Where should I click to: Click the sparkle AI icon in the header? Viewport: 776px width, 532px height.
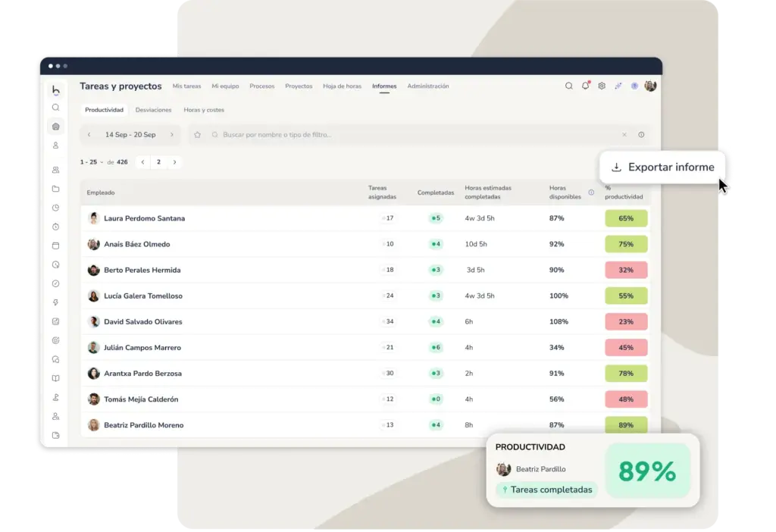pyautogui.click(x=618, y=86)
